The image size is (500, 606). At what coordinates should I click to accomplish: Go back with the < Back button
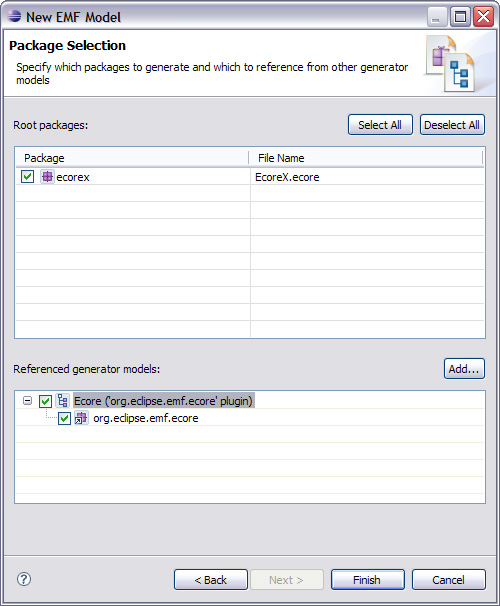pyautogui.click(x=211, y=580)
